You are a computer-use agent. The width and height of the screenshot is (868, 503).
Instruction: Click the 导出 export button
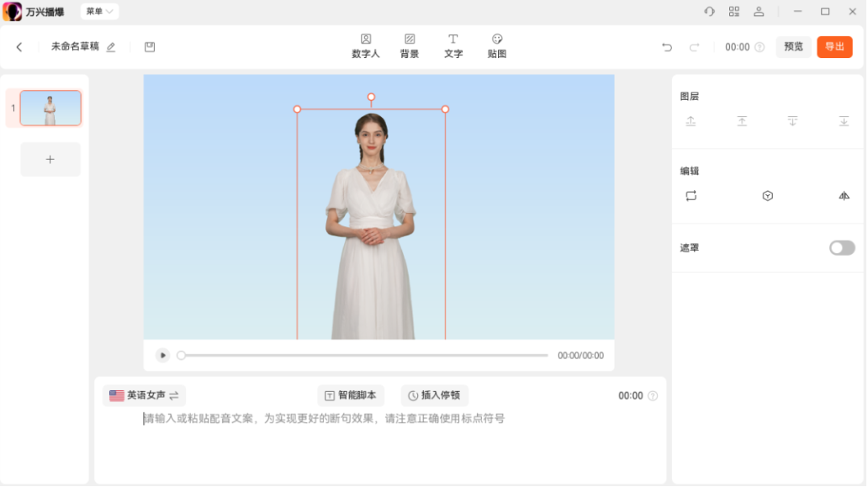[834, 47]
